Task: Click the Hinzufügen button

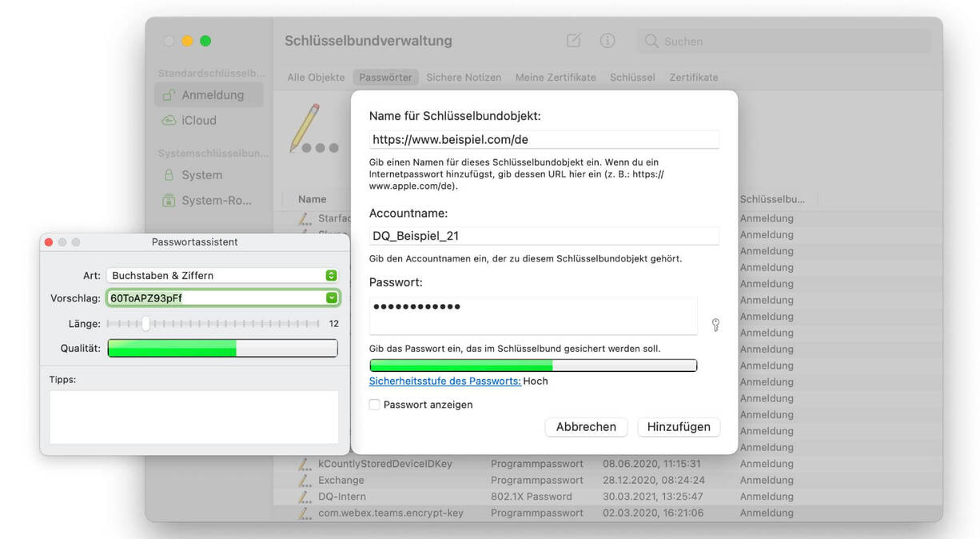Action: [x=678, y=426]
